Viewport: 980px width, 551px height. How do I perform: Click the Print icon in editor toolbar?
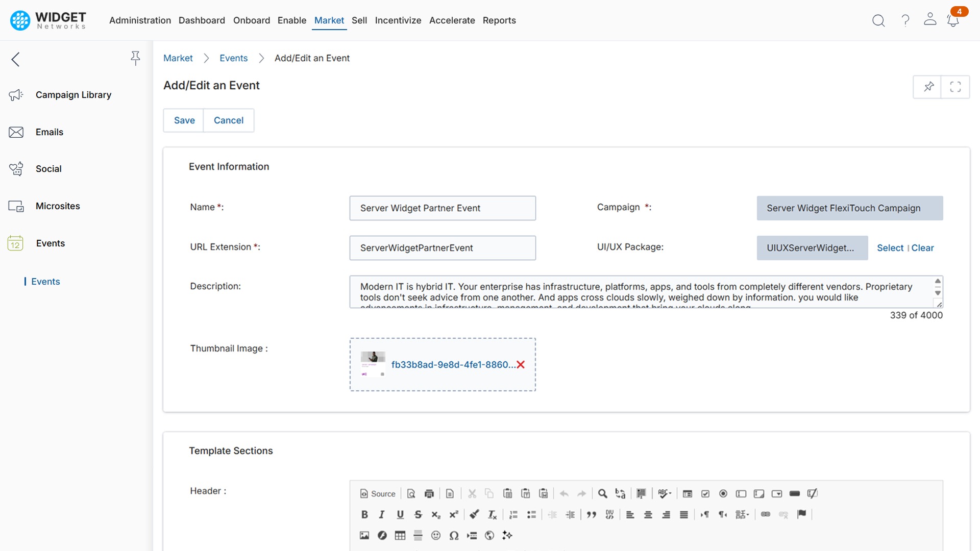429,493
